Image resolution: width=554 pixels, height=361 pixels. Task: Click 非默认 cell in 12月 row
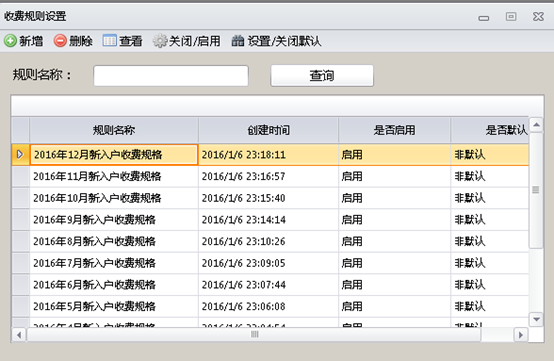coord(490,154)
